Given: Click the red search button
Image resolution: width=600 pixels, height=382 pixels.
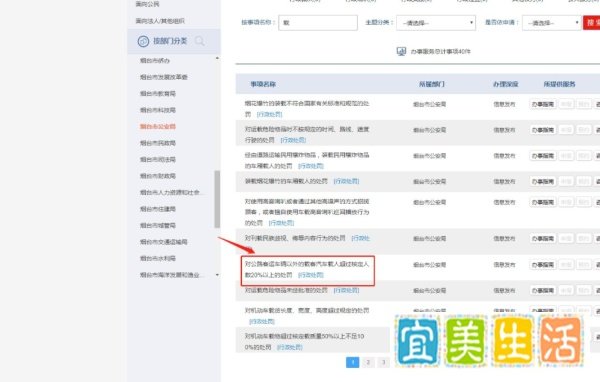Looking at the screenshot, I should tap(592, 23).
